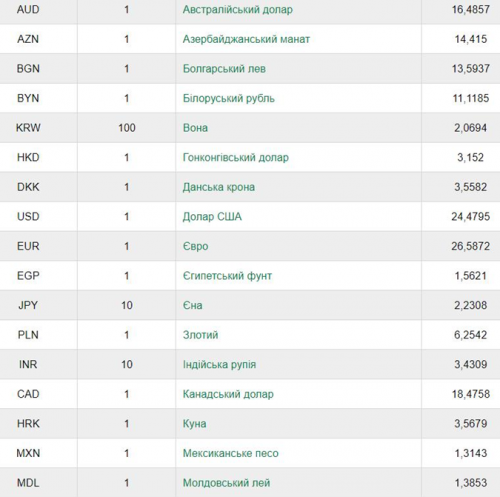
Task: Open the Мексиканське песо link
Action: [x=231, y=453]
